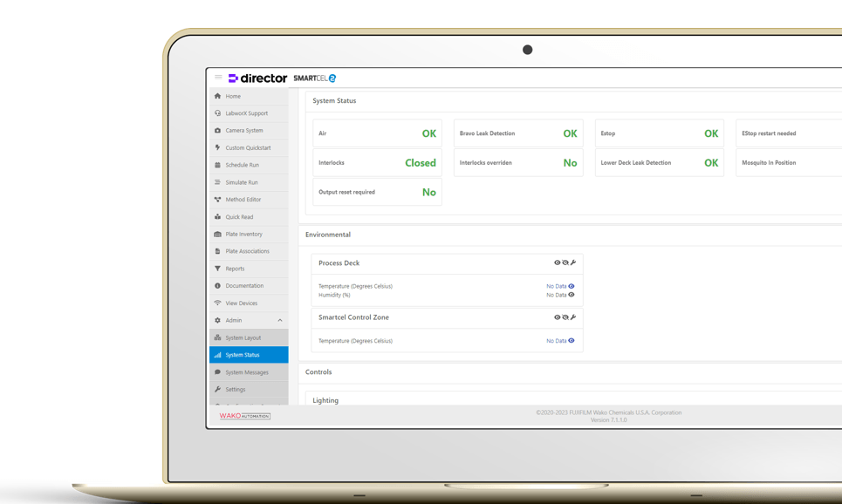Click No Data link for Process Deck Temperature

click(x=557, y=286)
